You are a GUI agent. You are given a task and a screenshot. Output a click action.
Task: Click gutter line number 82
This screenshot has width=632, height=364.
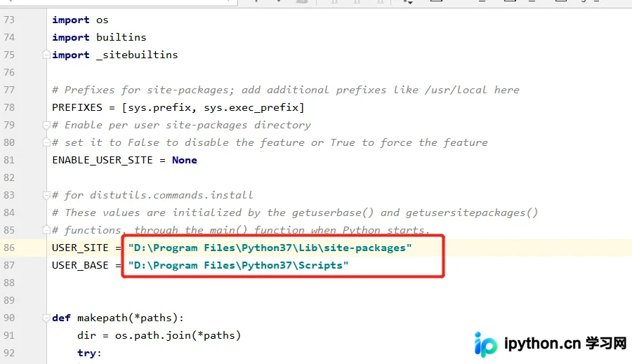(x=9, y=177)
